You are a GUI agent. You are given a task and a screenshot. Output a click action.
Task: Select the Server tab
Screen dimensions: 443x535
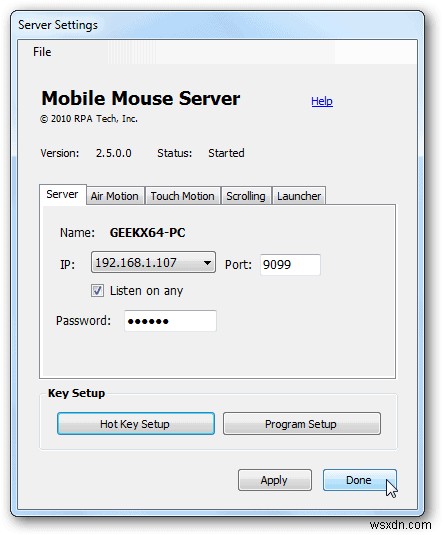(62, 194)
